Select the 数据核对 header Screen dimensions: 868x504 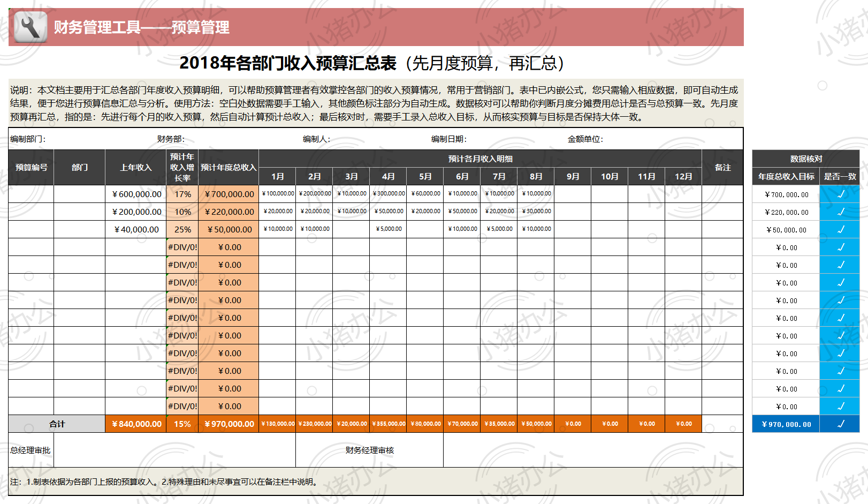coord(806,159)
